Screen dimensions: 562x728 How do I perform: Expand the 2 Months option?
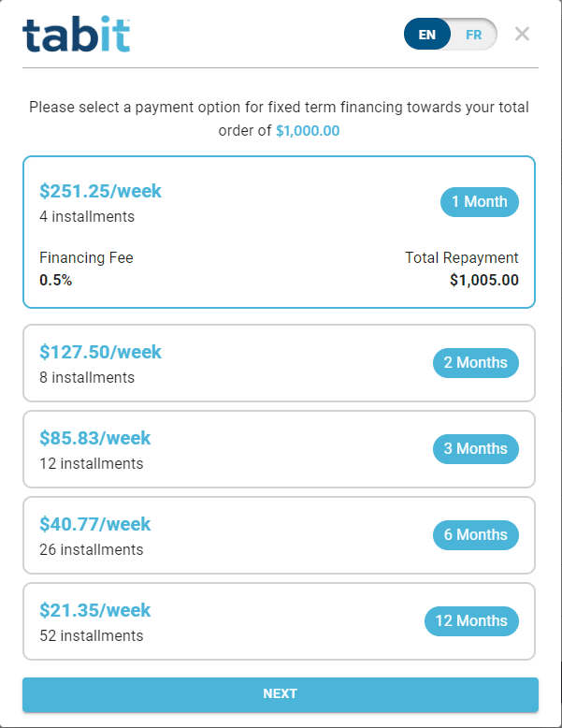(475, 363)
